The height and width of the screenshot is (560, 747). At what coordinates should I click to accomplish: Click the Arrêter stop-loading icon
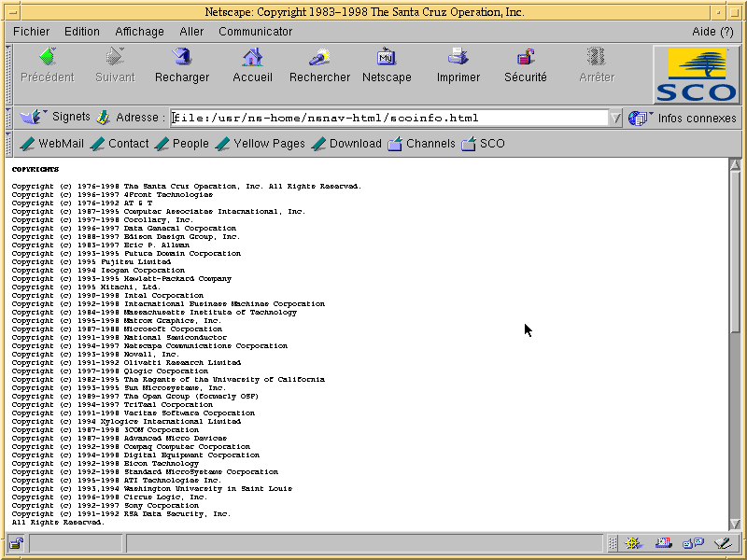point(597,57)
